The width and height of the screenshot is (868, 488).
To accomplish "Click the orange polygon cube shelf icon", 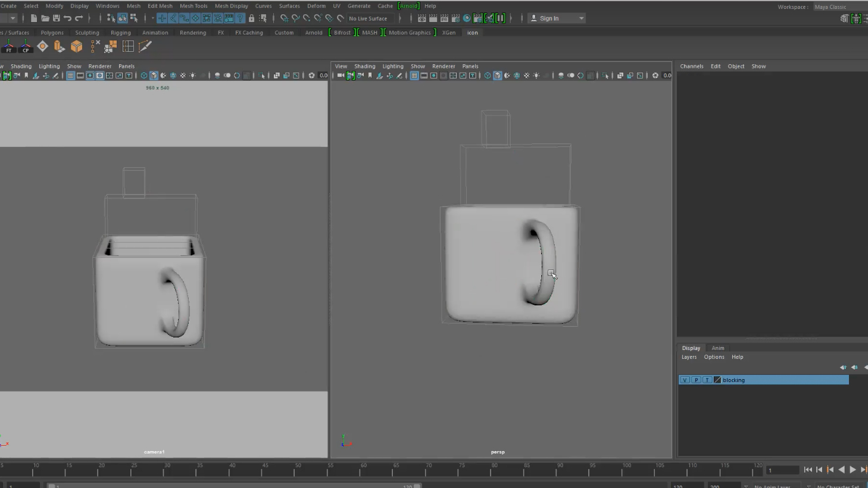I will click(76, 46).
